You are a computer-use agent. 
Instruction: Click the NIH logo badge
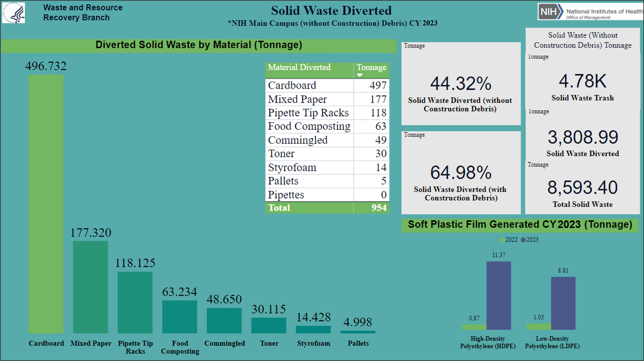551,11
